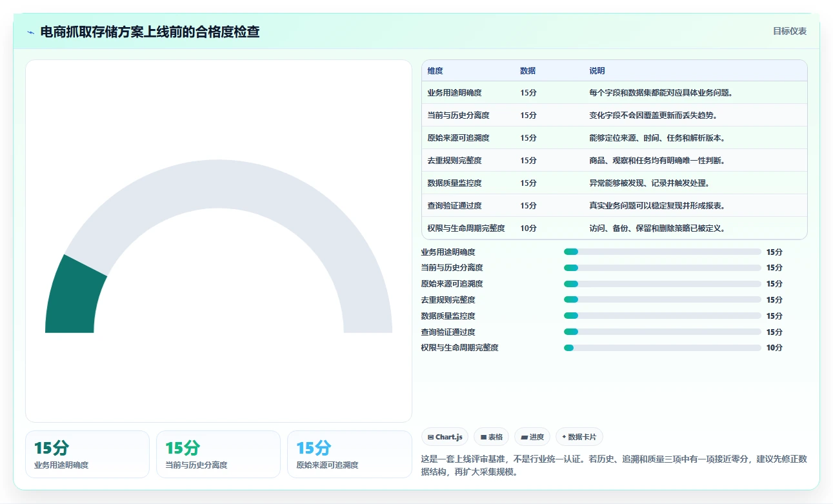Click the 说明 column header in table
833x504 pixels.
coord(597,71)
